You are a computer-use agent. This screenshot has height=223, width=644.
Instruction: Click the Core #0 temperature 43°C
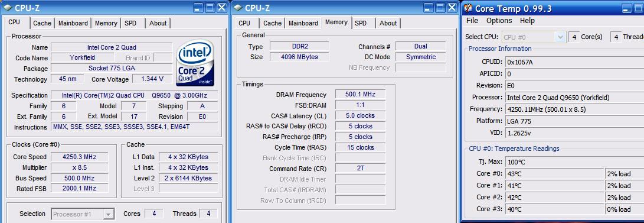554,174
